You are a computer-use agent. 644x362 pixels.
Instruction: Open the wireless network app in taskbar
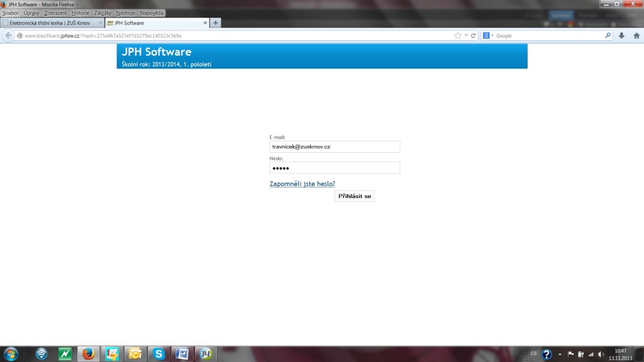[x=42, y=354]
